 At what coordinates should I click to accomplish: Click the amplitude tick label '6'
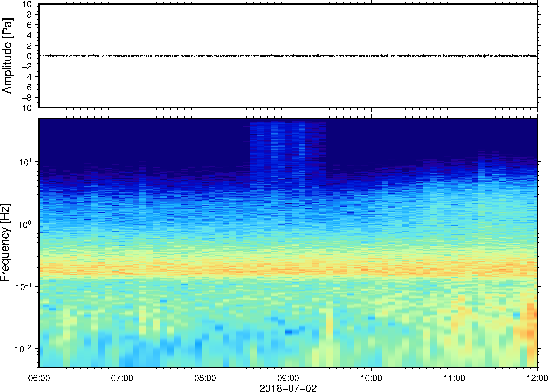tap(30, 25)
